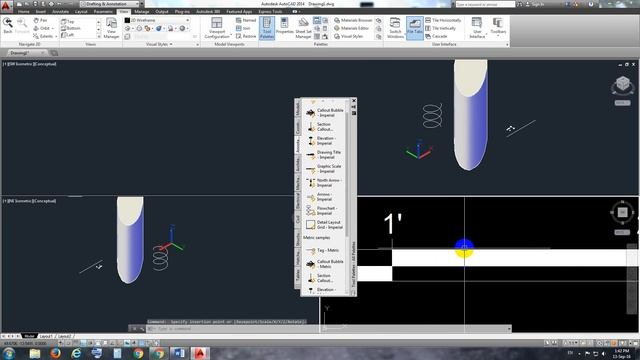Close the Tool Palettes window

(x=353, y=100)
